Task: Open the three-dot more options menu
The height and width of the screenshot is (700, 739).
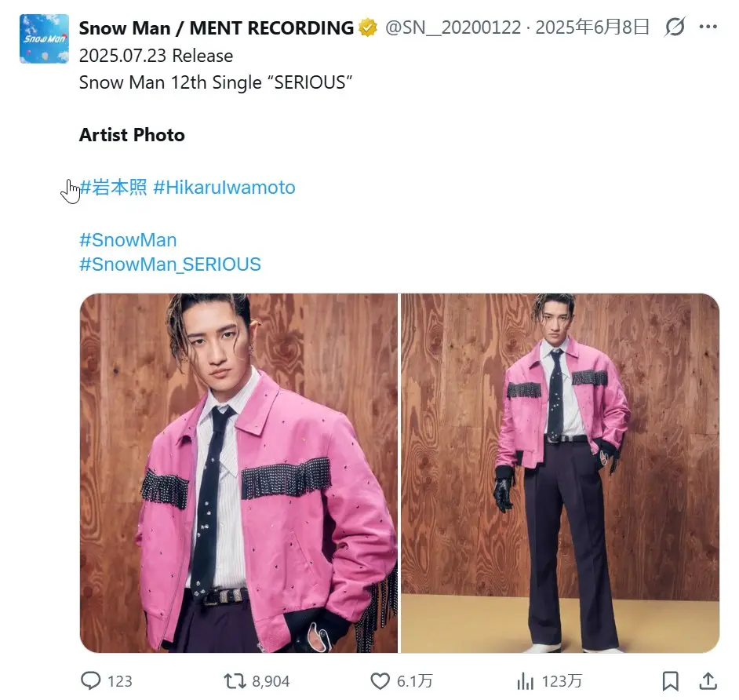Action: (x=708, y=27)
